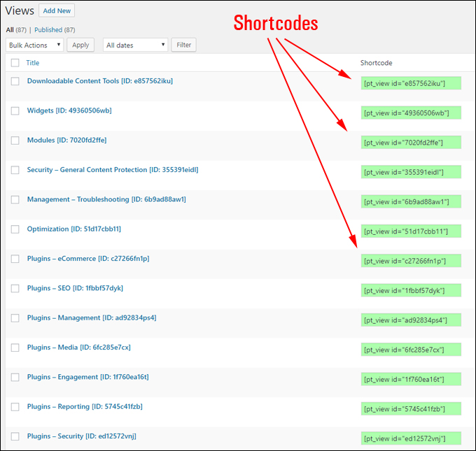Screen dimensions: 476x451
Task: Select shortcode field with id c27266fn1p
Action: (411, 261)
